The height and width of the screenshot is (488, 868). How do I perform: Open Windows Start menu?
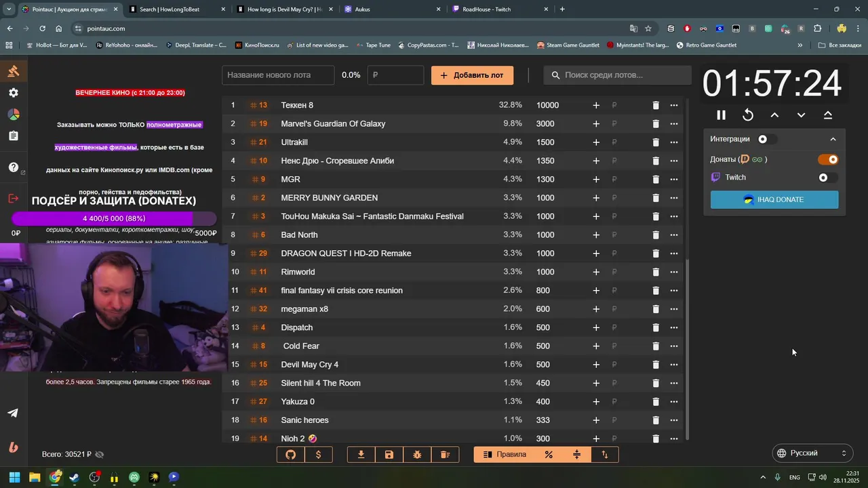coord(14,477)
